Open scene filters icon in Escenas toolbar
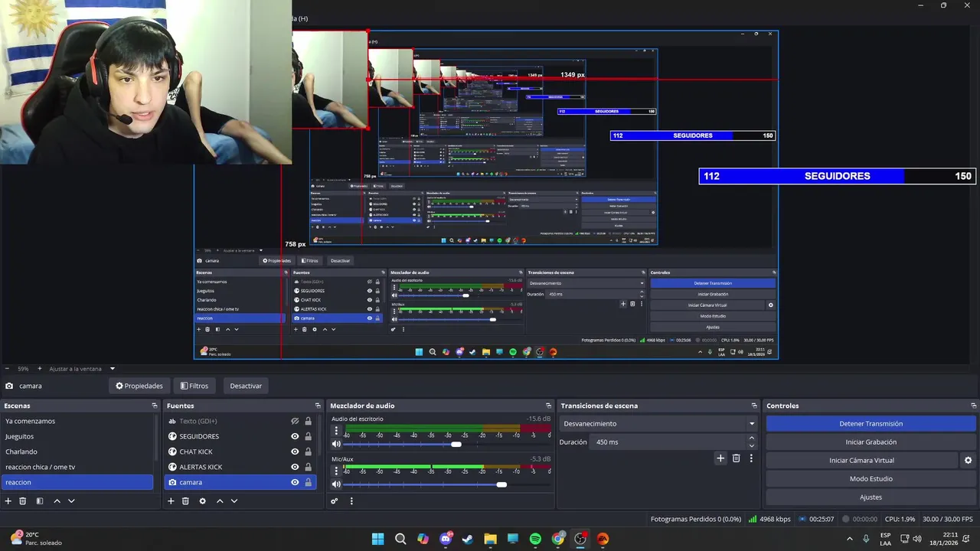This screenshot has width=980, height=551. click(x=40, y=501)
